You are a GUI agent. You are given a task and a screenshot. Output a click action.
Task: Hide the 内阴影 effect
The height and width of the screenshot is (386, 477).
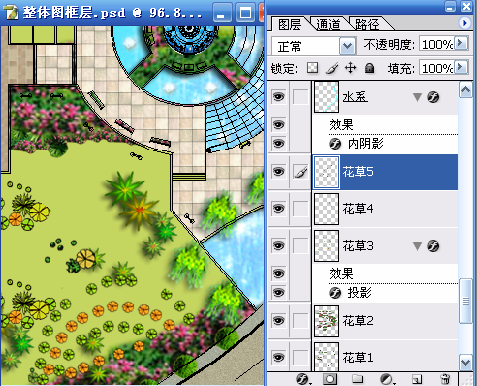279,144
